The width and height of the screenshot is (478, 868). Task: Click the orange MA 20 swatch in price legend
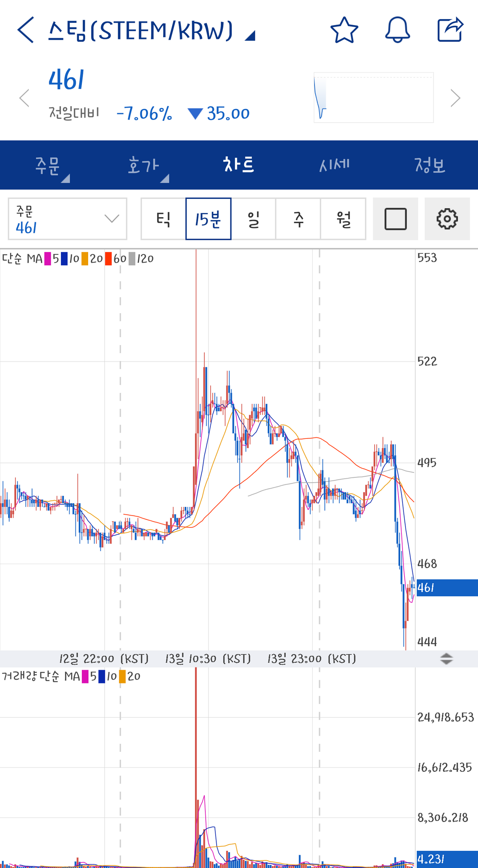point(85,259)
